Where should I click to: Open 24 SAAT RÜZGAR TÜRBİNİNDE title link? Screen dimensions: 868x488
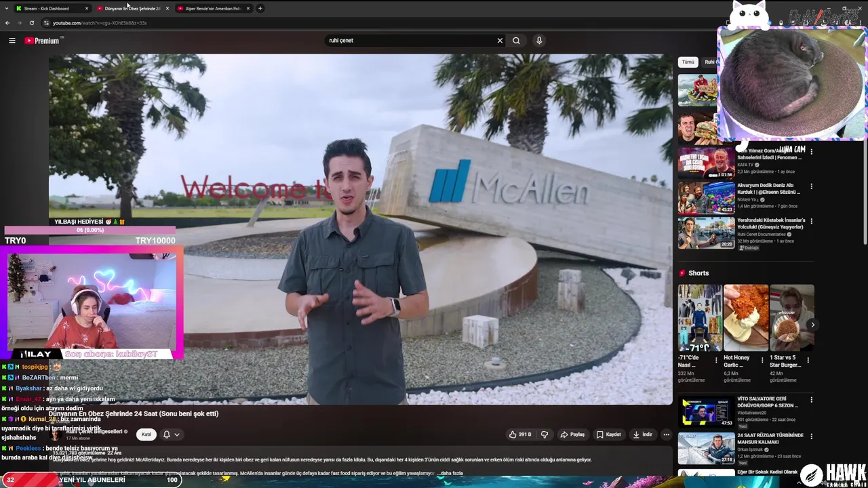[x=770, y=439]
